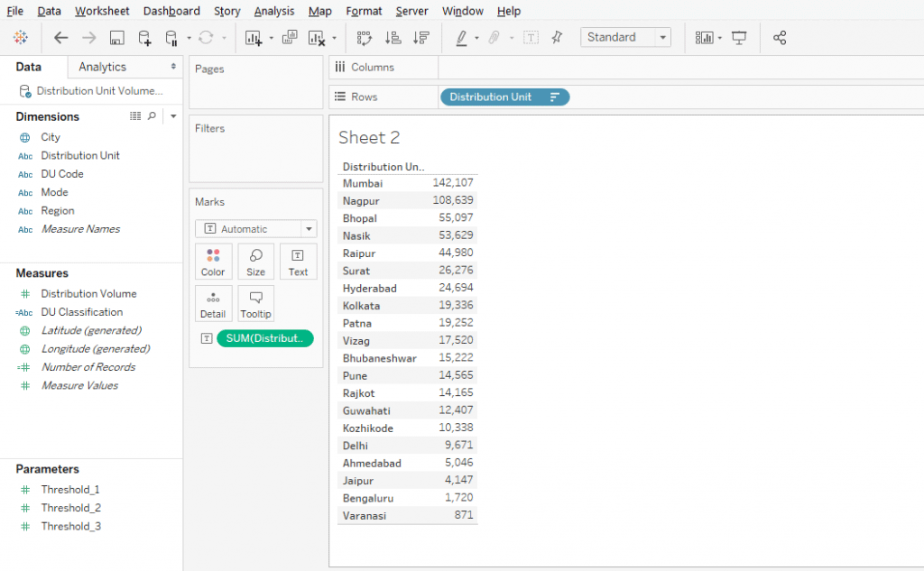
Task: Click the Undo back arrow
Action: point(60,38)
